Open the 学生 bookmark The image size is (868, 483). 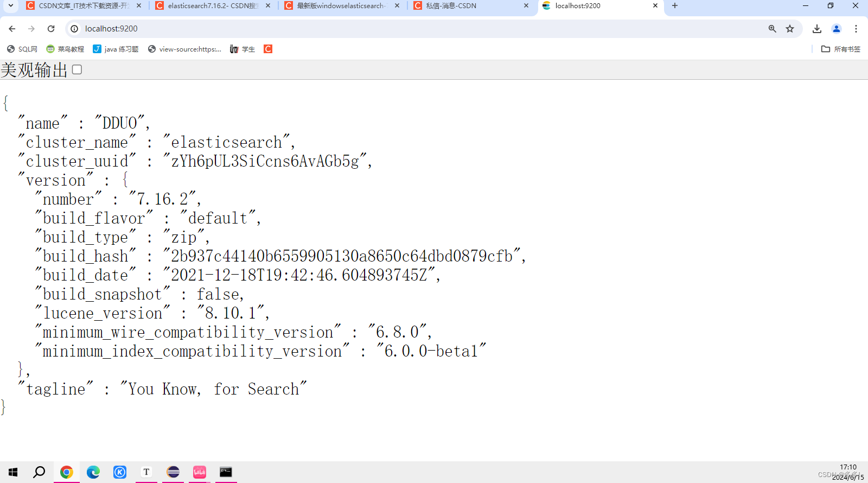tap(242, 49)
